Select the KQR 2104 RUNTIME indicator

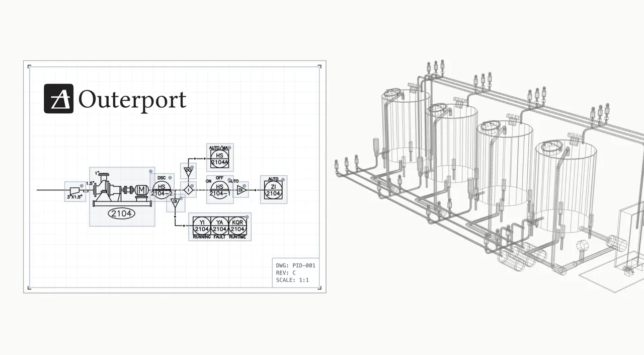[237, 226]
